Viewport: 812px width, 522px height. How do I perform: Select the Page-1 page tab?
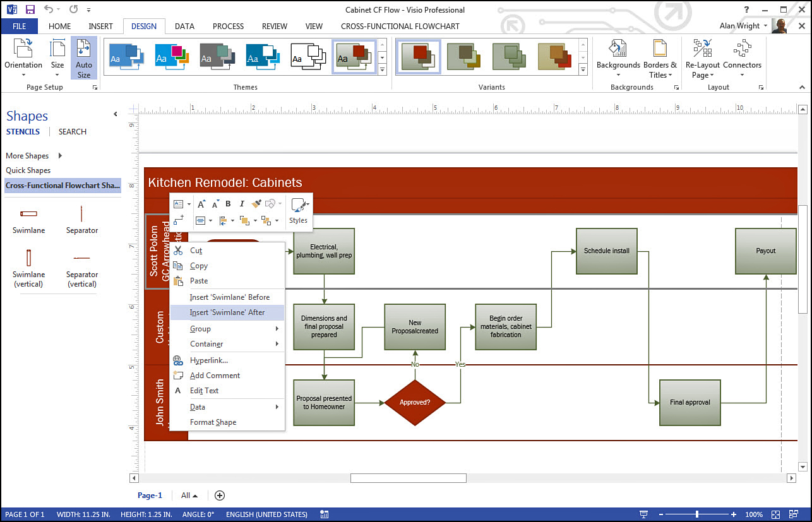[x=150, y=495]
